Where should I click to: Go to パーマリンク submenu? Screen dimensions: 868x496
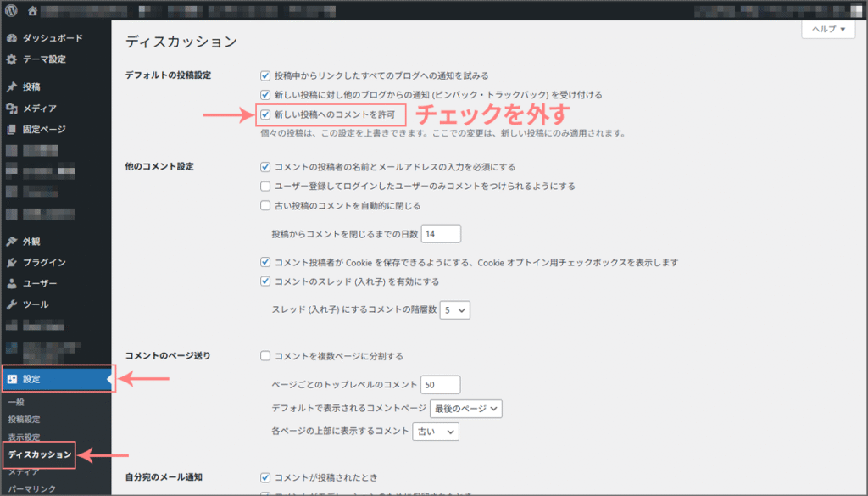point(32,489)
